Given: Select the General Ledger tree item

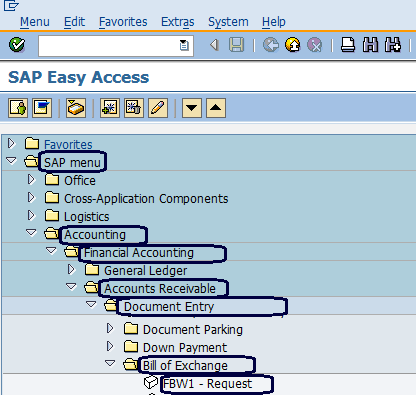Looking at the screenshot, I should tap(145, 271).
